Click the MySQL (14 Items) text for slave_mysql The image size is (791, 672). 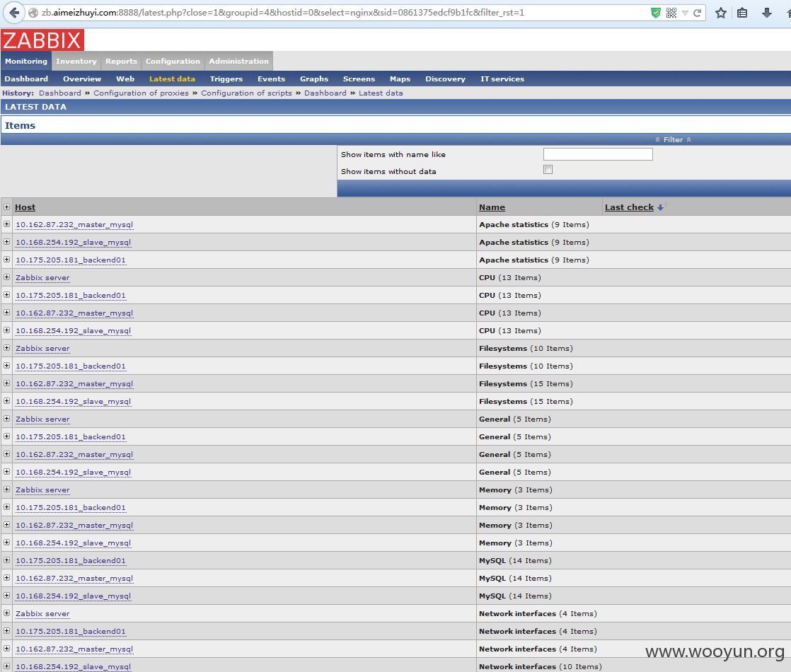515,596
